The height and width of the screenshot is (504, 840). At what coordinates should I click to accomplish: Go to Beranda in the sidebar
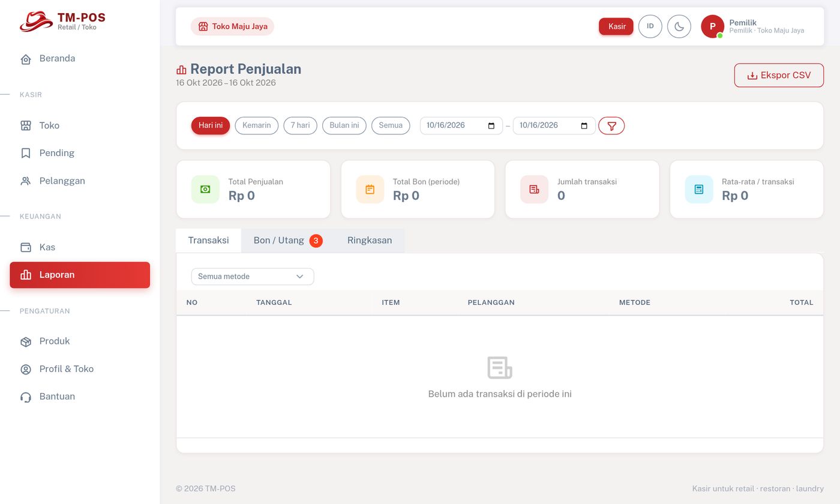pyautogui.click(x=80, y=59)
